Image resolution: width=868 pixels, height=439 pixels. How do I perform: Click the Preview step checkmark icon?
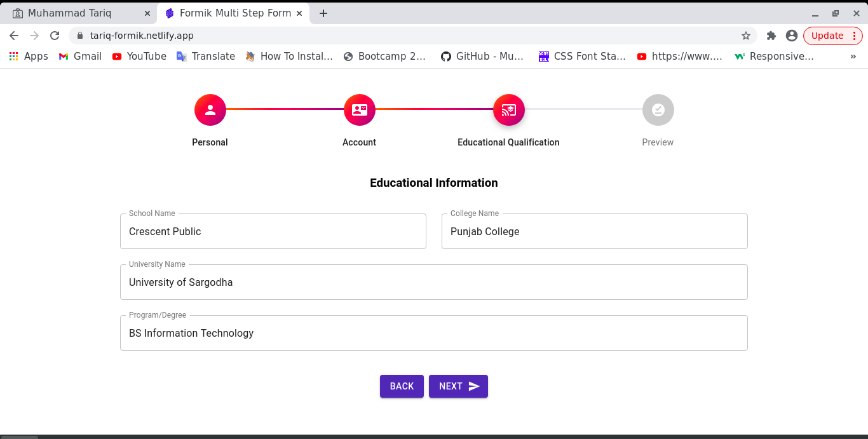coord(658,110)
